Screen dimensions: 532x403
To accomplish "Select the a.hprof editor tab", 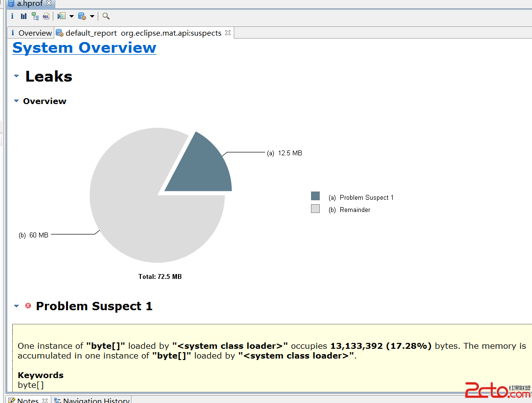I will tap(30, 4).
